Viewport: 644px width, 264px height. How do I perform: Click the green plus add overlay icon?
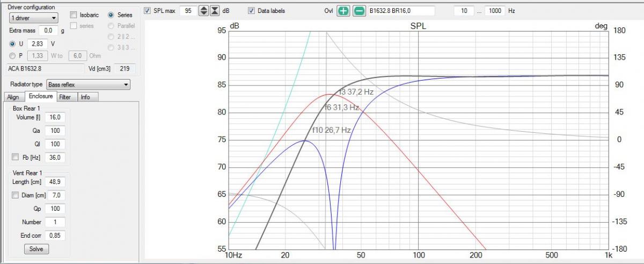point(343,11)
